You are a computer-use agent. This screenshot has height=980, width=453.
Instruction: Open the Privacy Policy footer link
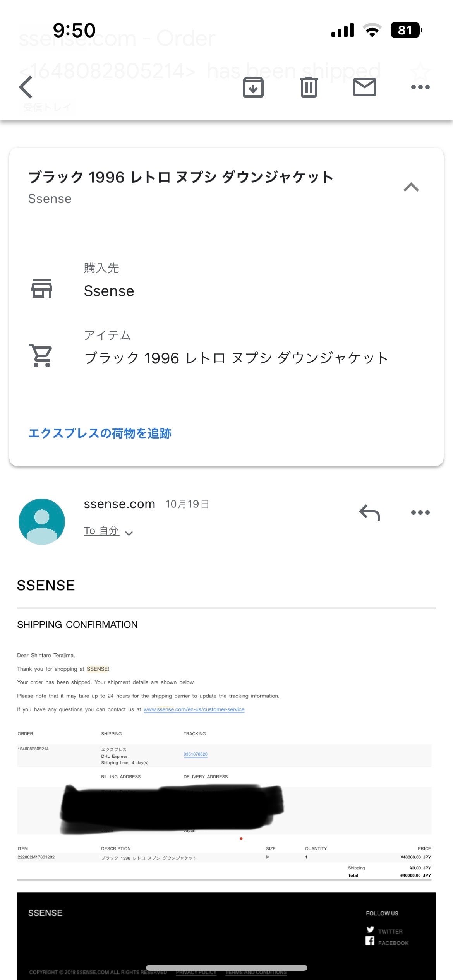(x=196, y=972)
